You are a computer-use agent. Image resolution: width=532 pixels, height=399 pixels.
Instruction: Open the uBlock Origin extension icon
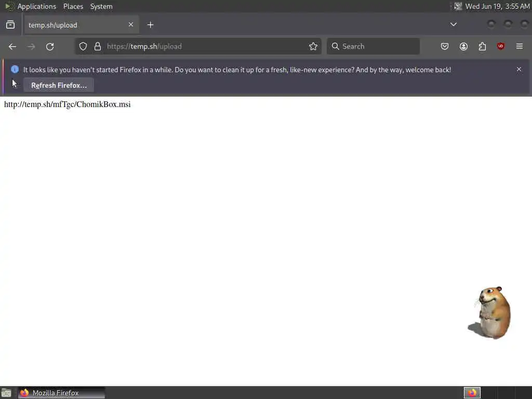pos(501,46)
